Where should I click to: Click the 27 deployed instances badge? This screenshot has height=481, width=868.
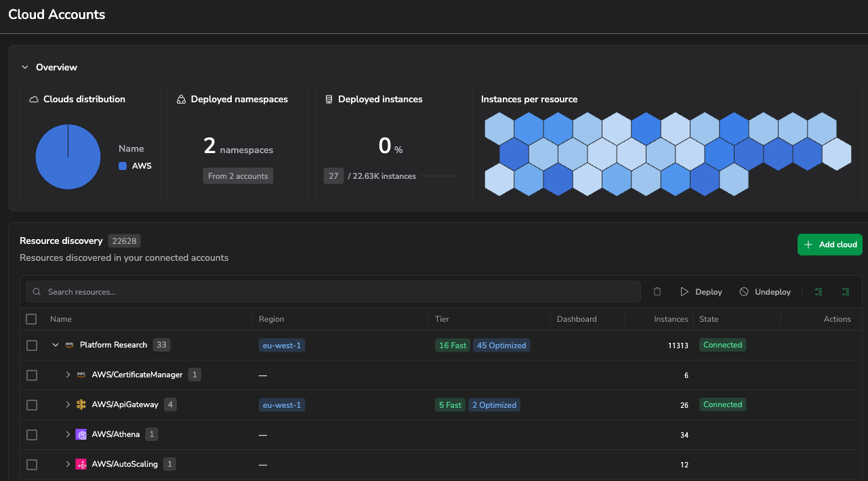pyautogui.click(x=333, y=176)
